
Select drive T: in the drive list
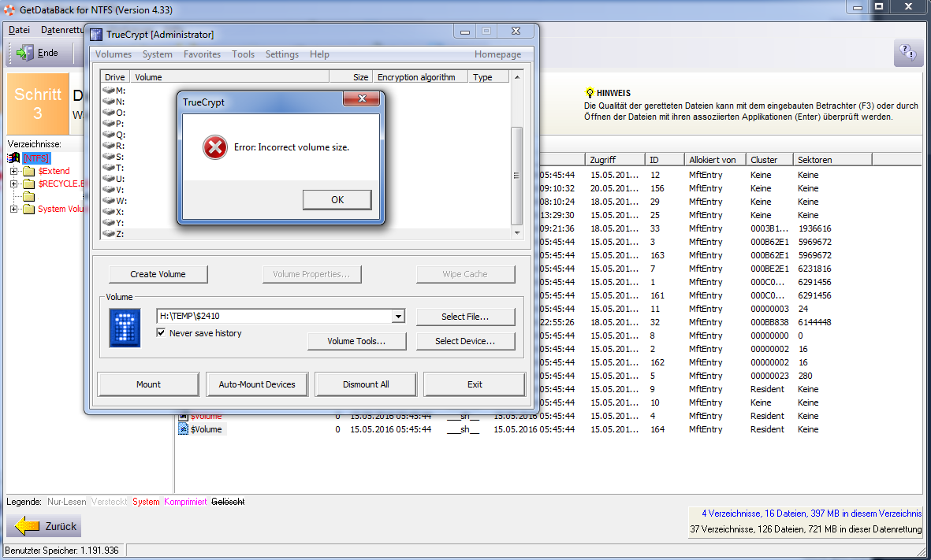[x=114, y=168]
